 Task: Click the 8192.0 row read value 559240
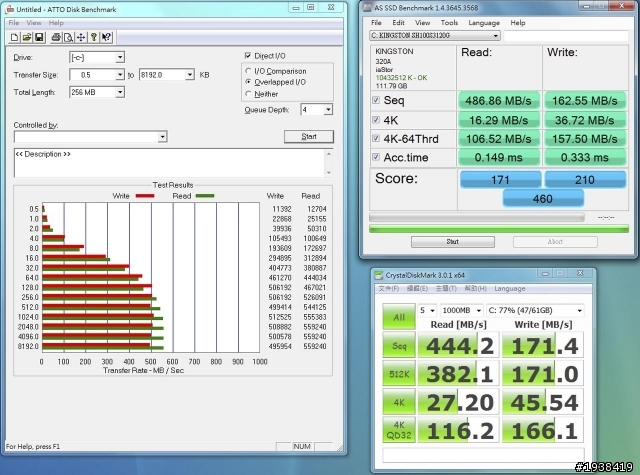(316, 346)
